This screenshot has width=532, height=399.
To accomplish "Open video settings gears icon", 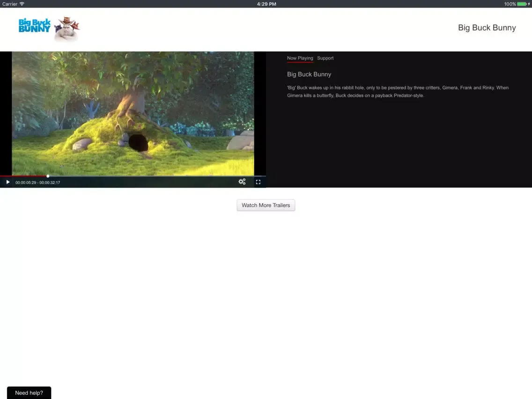I will point(242,182).
